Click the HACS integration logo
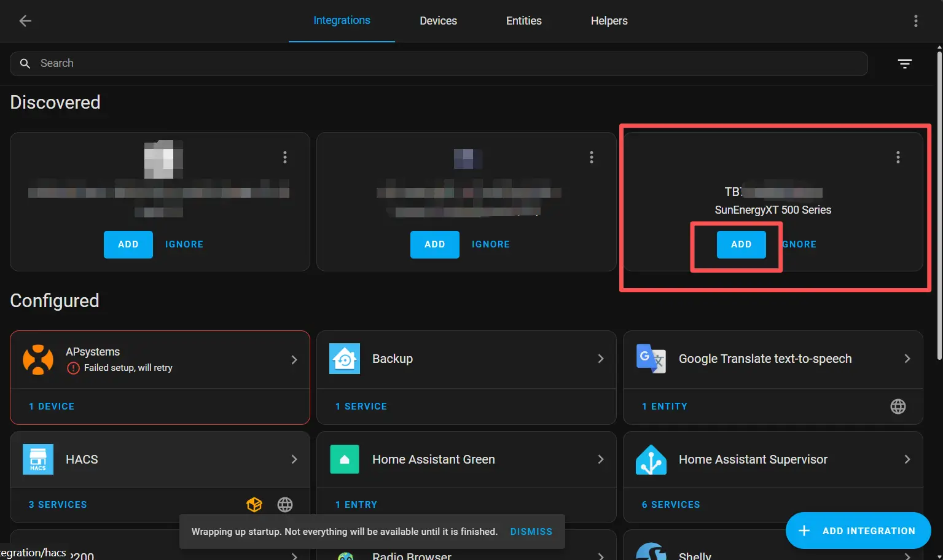Viewport: 943px width, 560px height. (x=38, y=459)
